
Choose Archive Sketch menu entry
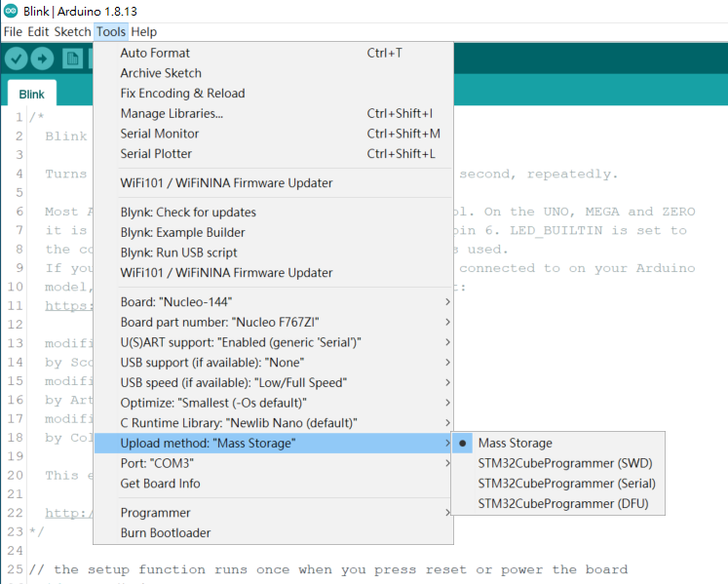[x=273, y=73]
